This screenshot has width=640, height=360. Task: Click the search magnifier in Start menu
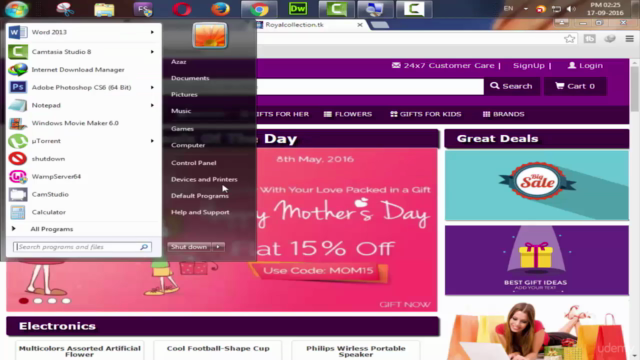[x=144, y=247]
